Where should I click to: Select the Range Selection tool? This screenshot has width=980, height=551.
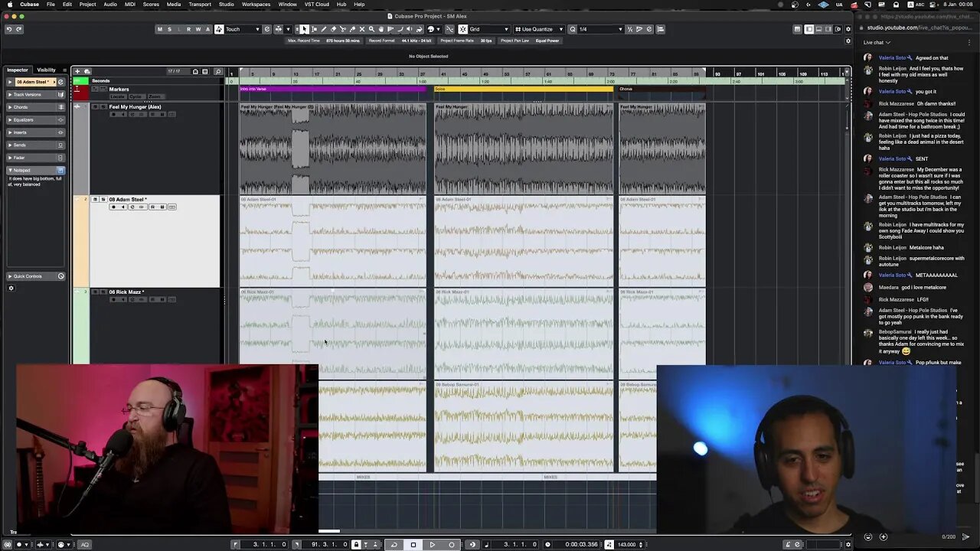coord(314,29)
